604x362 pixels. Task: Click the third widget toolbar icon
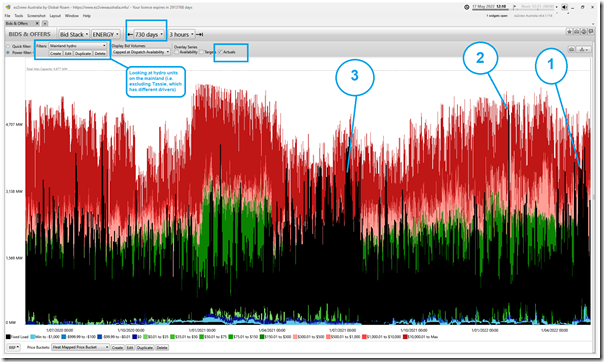tap(584, 32)
